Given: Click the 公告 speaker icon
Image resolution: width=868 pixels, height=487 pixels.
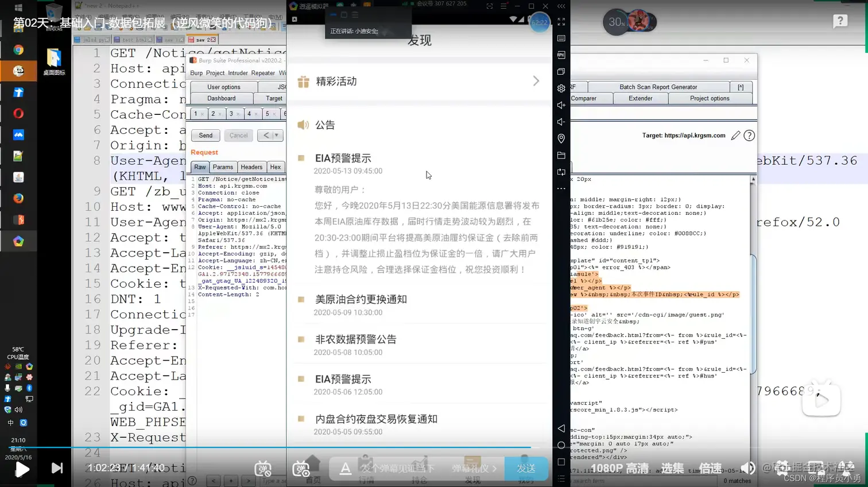Looking at the screenshot, I should click(x=303, y=125).
